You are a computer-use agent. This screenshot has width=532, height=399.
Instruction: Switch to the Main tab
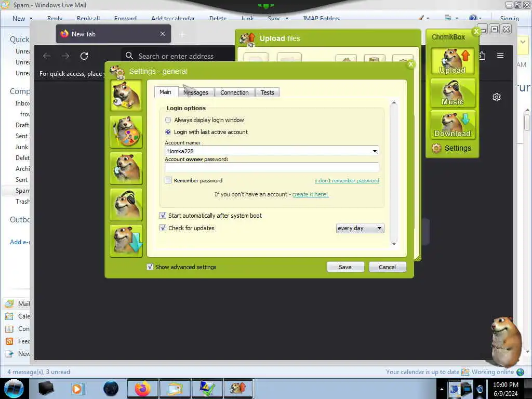(x=165, y=92)
